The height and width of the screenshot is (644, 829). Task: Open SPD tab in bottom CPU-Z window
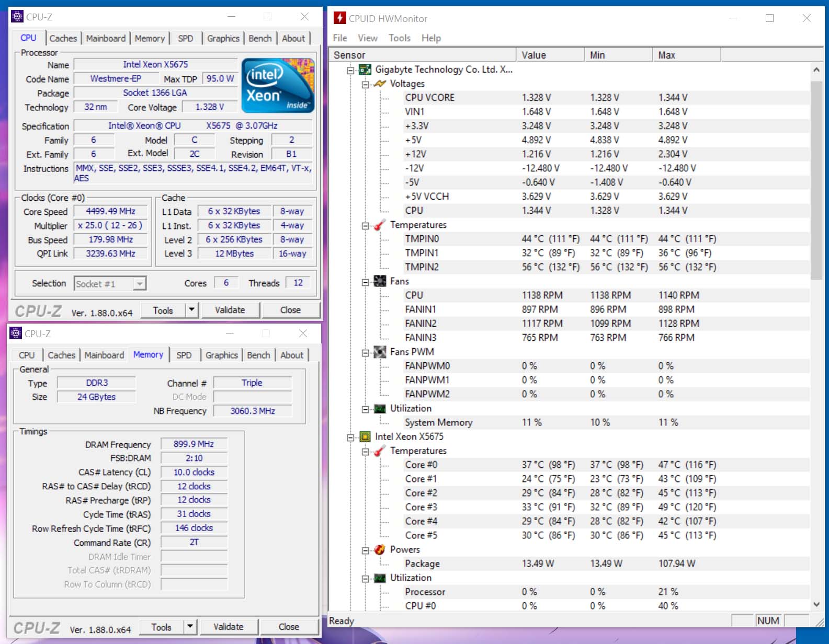point(184,355)
